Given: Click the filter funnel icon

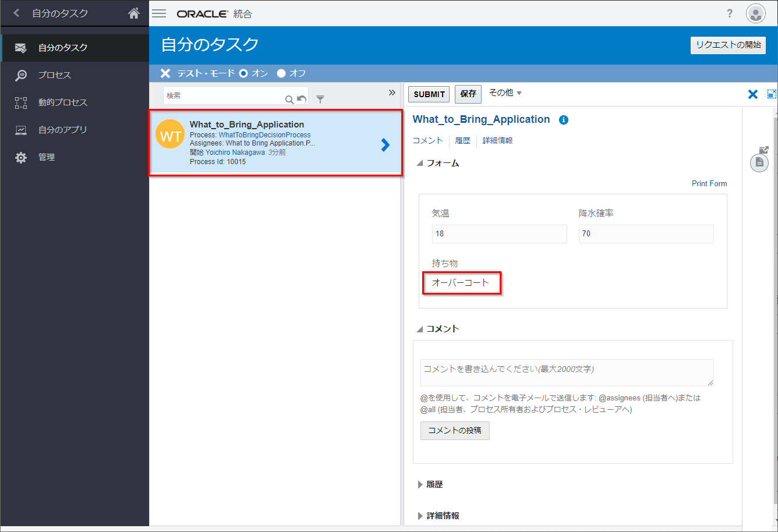Looking at the screenshot, I should click(x=320, y=100).
